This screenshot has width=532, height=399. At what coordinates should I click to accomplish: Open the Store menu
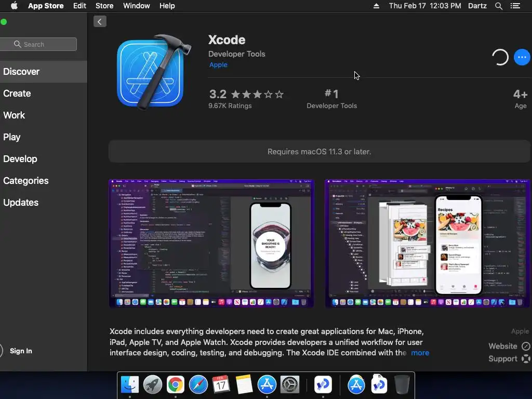[x=104, y=6]
